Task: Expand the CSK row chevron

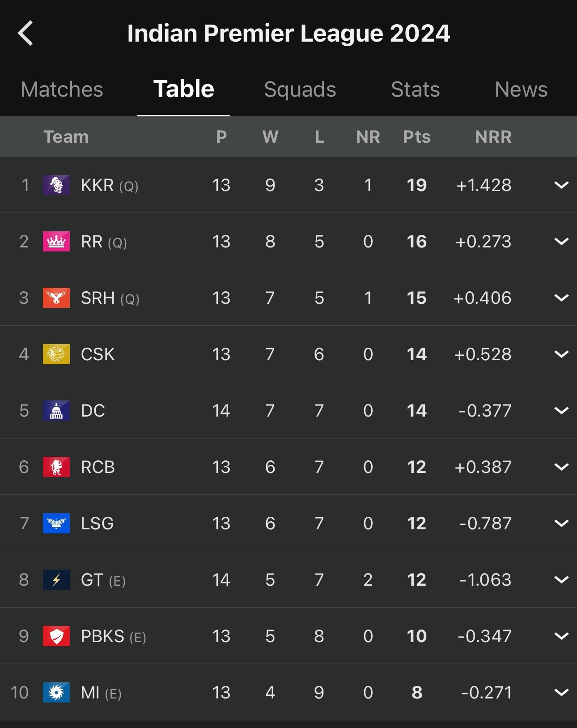Action: click(x=561, y=354)
